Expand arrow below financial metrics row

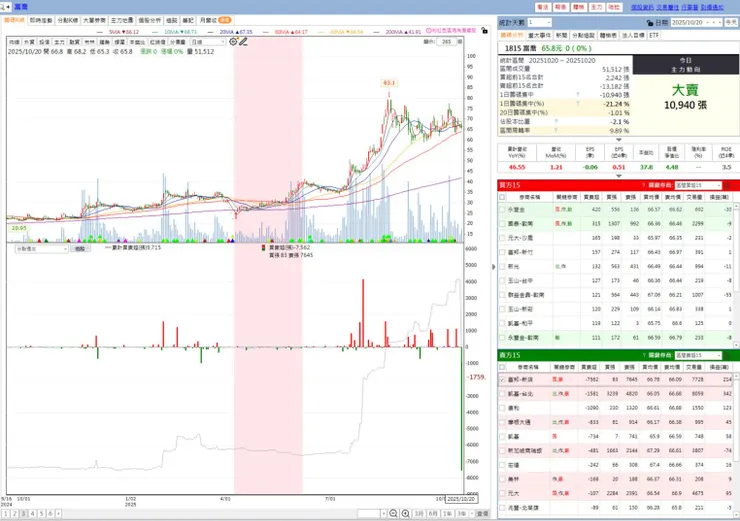(619, 176)
